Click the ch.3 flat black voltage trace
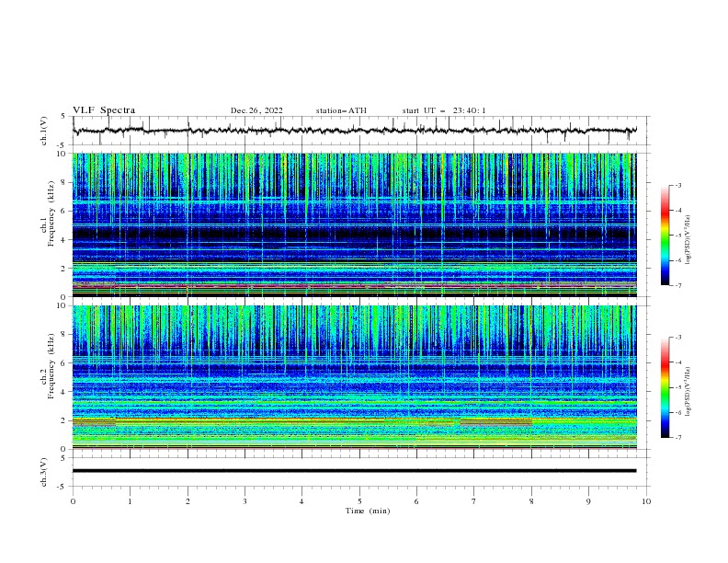This screenshot has width=728, height=563. (x=355, y=471)
